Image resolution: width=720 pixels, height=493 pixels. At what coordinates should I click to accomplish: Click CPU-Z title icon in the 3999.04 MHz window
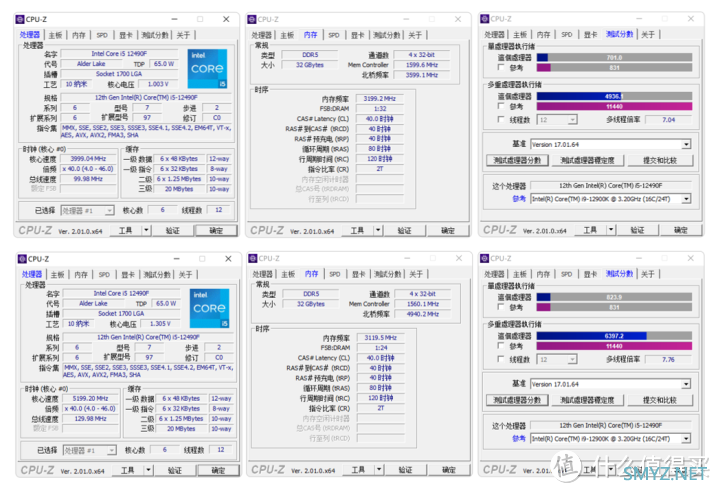[20, 19]
